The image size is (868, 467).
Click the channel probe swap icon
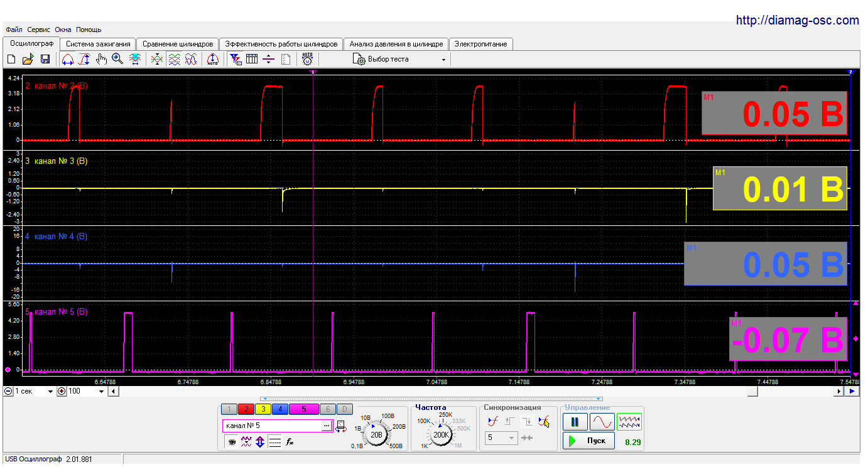pos(342,426)
